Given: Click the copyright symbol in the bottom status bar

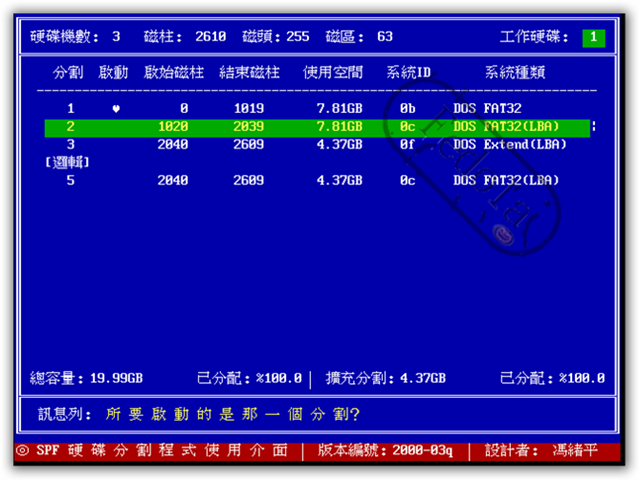Looking at the screenshot, I should (x=21, y=450).
